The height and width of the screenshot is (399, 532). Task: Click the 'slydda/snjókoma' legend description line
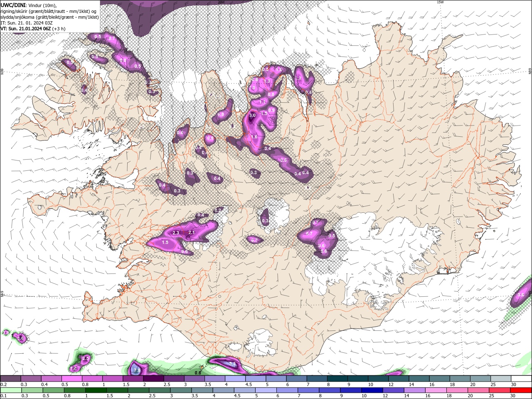point(49,17)
